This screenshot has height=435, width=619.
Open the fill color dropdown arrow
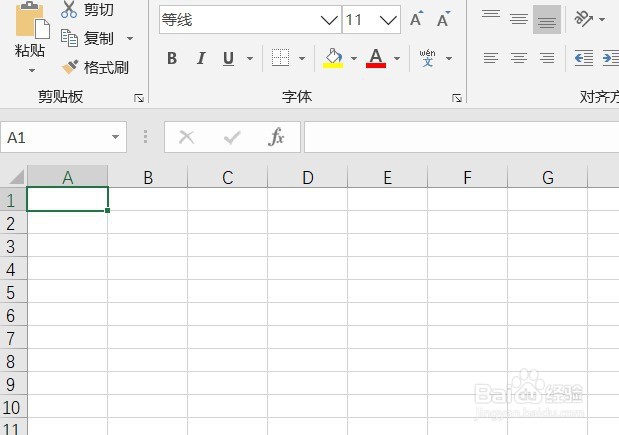[x=354, y=58]
